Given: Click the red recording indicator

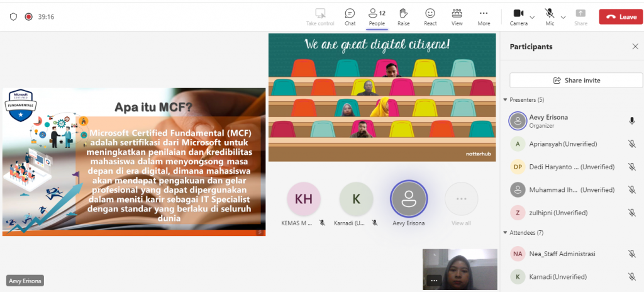Looking at the screenshot, I should [x=28, y=17].
